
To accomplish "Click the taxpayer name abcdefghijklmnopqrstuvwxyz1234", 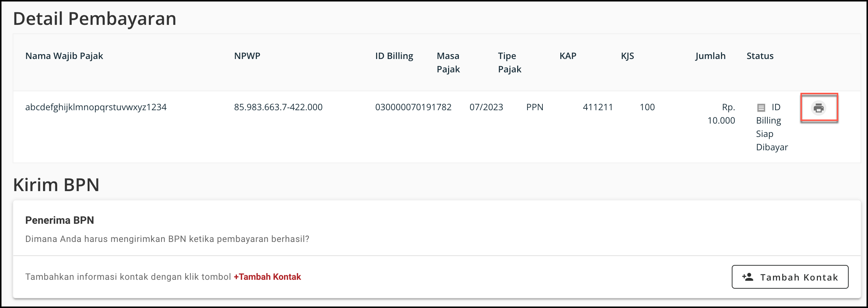I will pyautogui.click(x=96, y=107).
